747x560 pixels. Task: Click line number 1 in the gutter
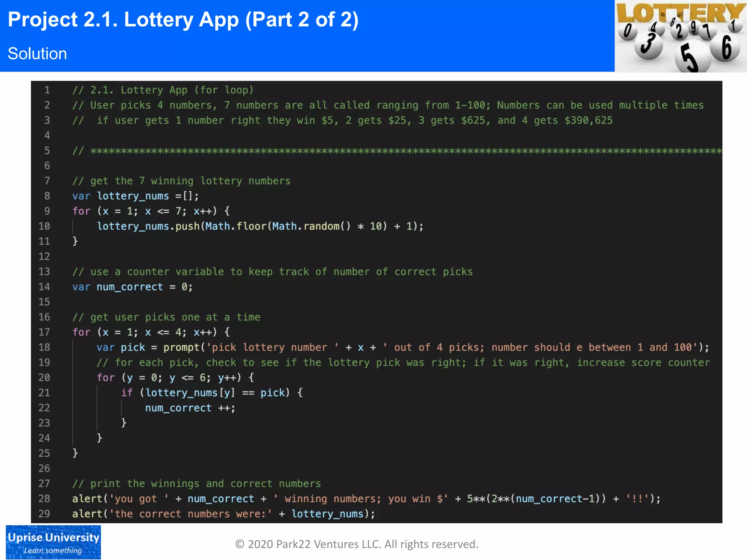47,90
